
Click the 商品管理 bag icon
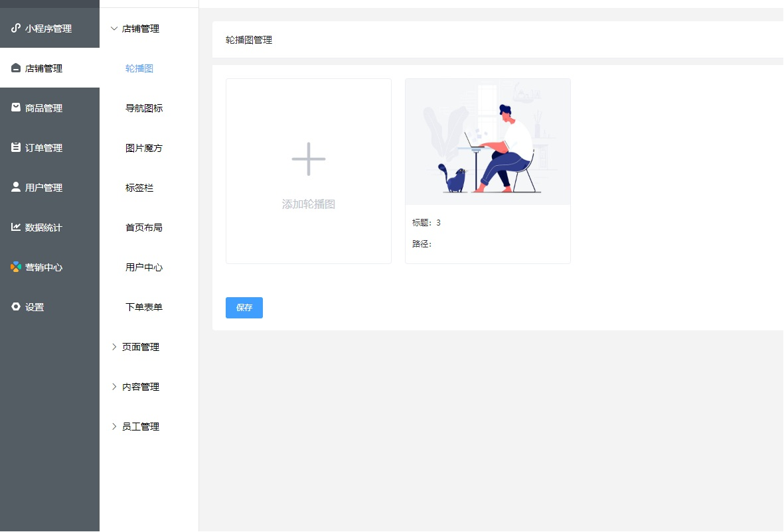point(16,107)
